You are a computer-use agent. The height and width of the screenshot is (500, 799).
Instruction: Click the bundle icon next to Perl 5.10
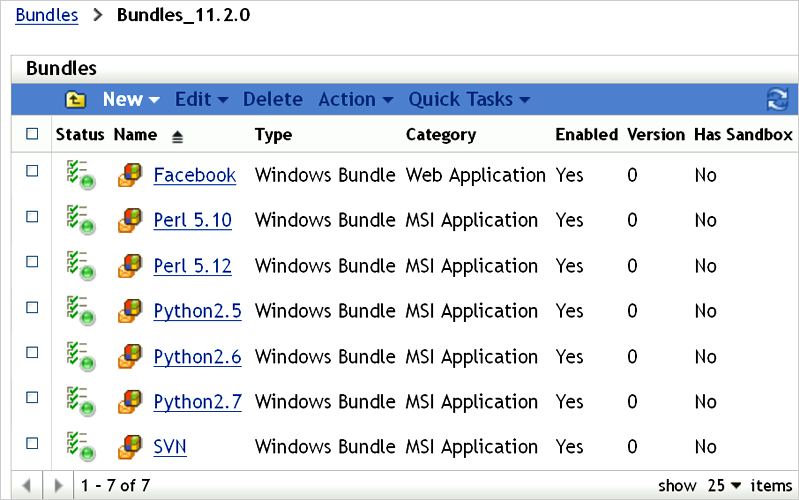[x=129, y=220]
